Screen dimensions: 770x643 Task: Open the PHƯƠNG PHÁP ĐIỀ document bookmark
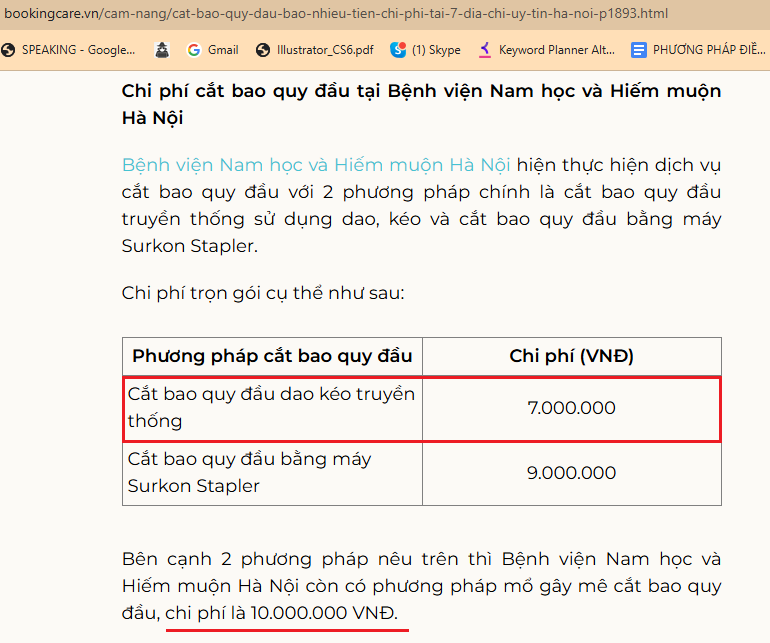pos(694,49)
